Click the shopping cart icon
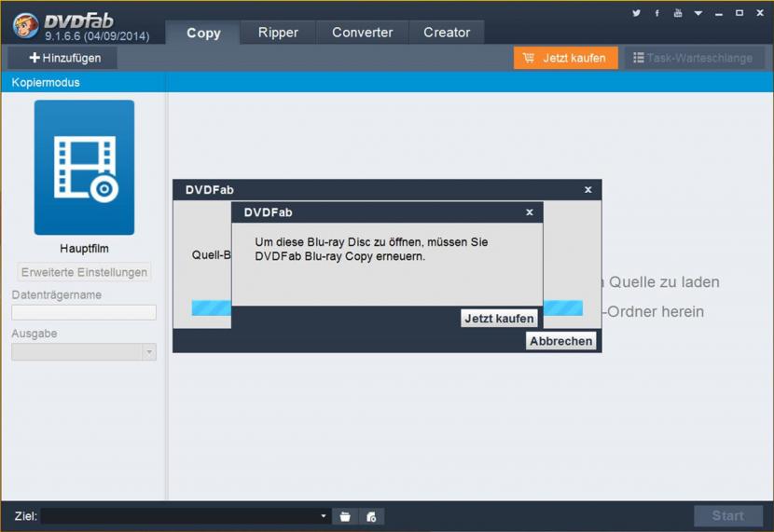The image size is (774, 532). click(x=529, y=58)
